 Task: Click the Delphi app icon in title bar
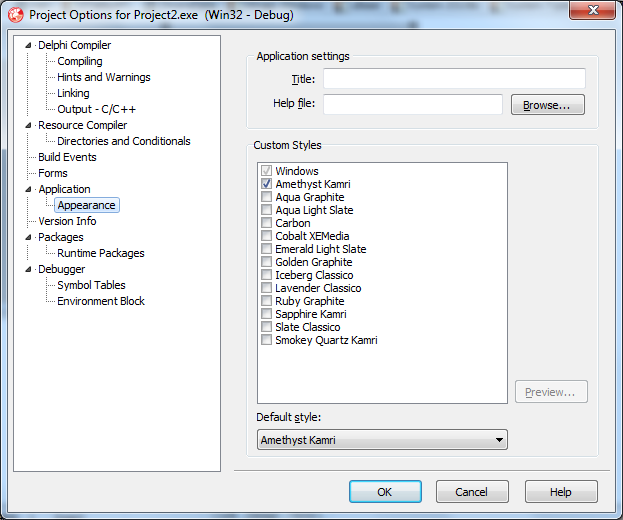16,15
